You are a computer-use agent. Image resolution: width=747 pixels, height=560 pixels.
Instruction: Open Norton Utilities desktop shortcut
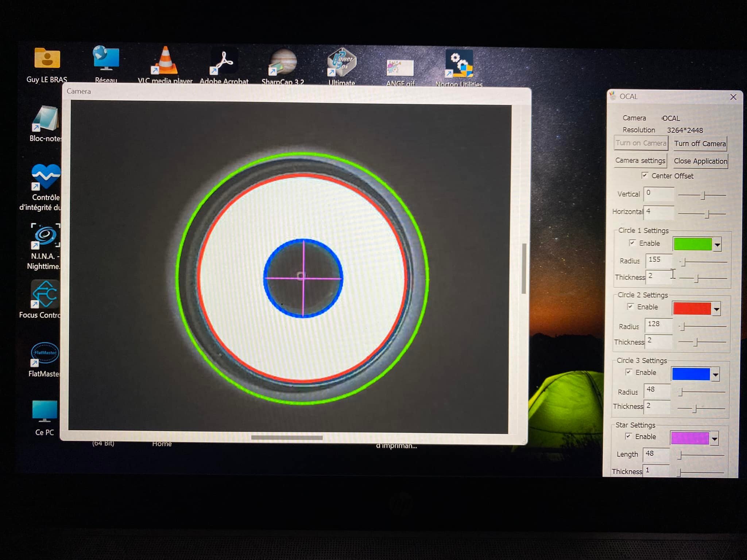pos(459,65)
